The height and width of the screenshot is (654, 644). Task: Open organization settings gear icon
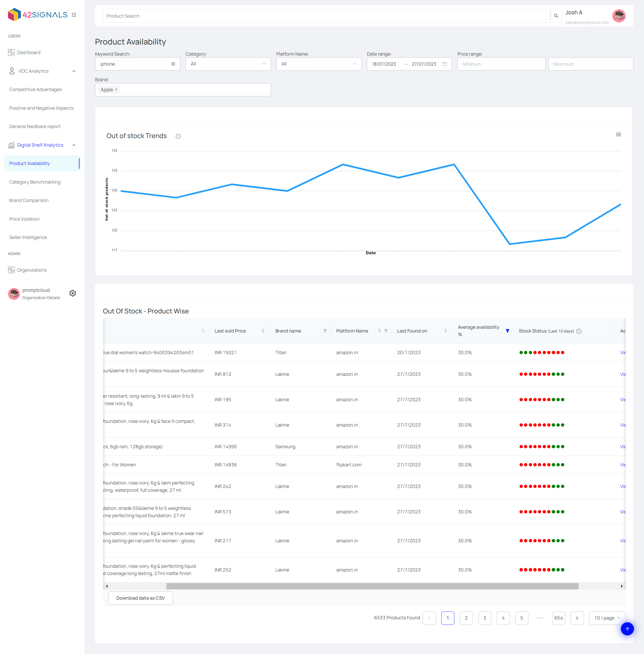(x=72, y=293)
